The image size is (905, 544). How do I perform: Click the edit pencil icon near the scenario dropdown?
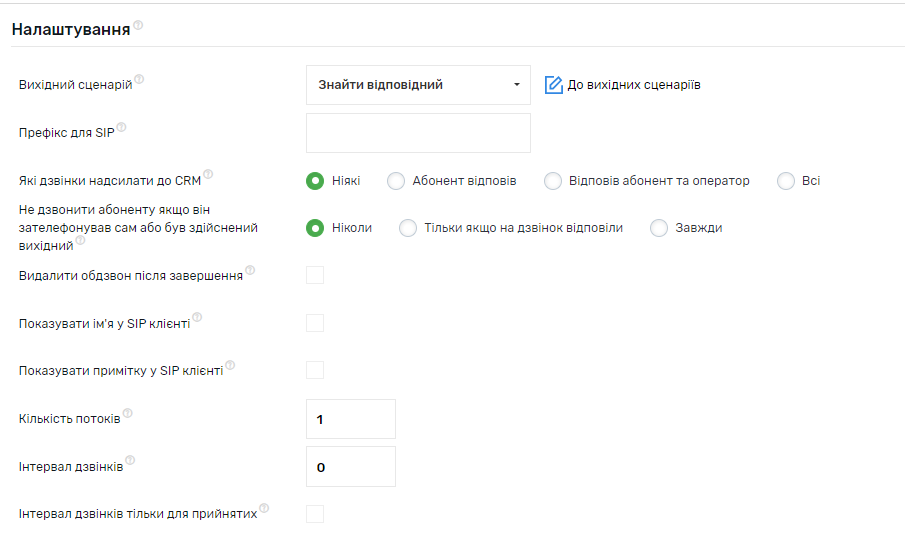(554, 85)
